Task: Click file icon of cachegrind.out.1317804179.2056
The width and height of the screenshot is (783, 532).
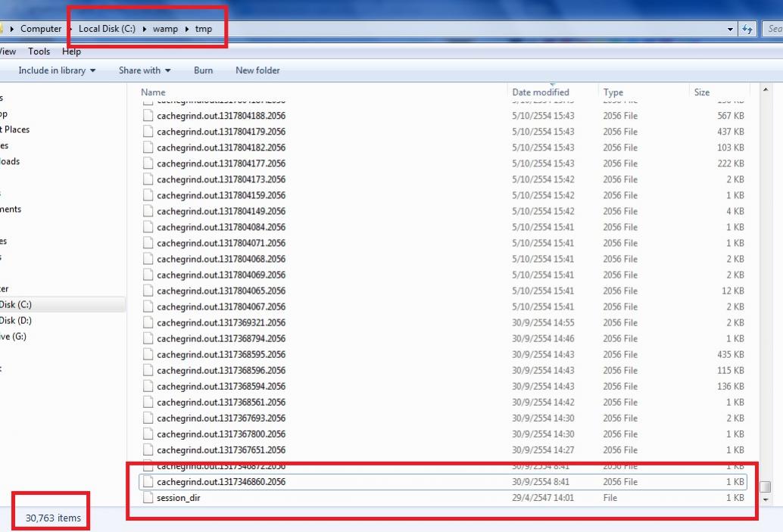Action: [148, 132]
